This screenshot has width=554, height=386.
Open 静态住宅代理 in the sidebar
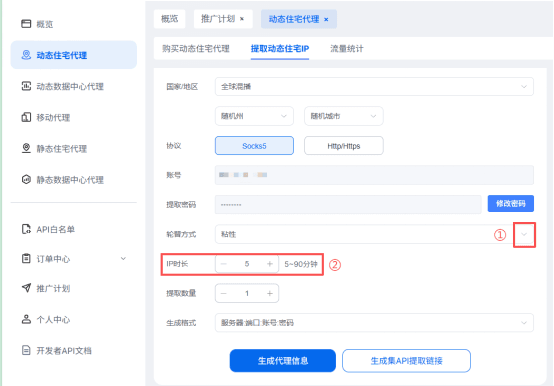(61, 149)
